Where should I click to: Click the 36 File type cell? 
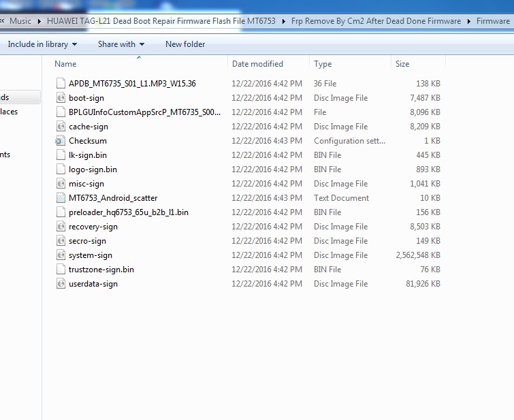click(325, 84)
